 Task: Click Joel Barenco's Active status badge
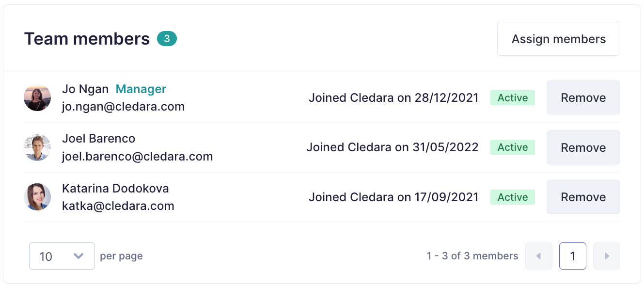click(512, 147)
